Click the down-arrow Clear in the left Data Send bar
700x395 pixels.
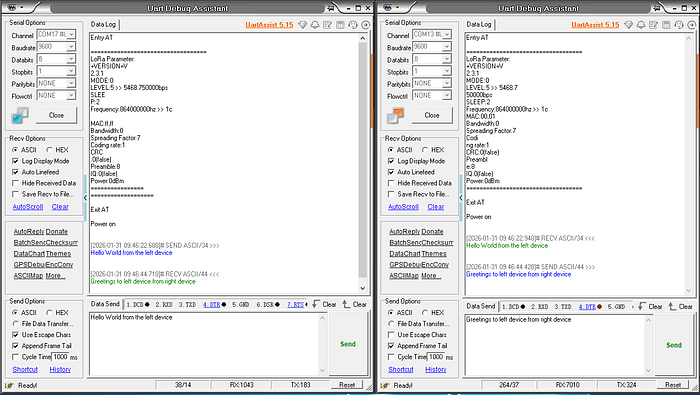pyautogui.click(x=324, y=304)
